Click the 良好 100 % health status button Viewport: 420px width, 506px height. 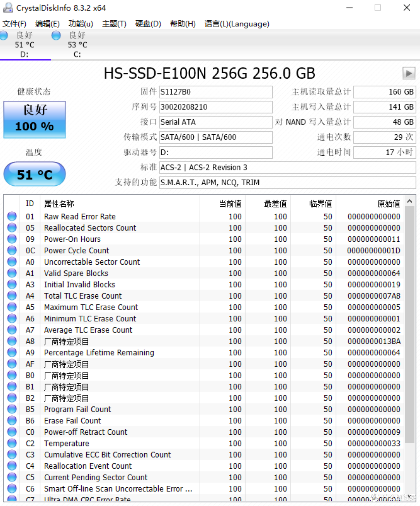[x=35, y=119]
